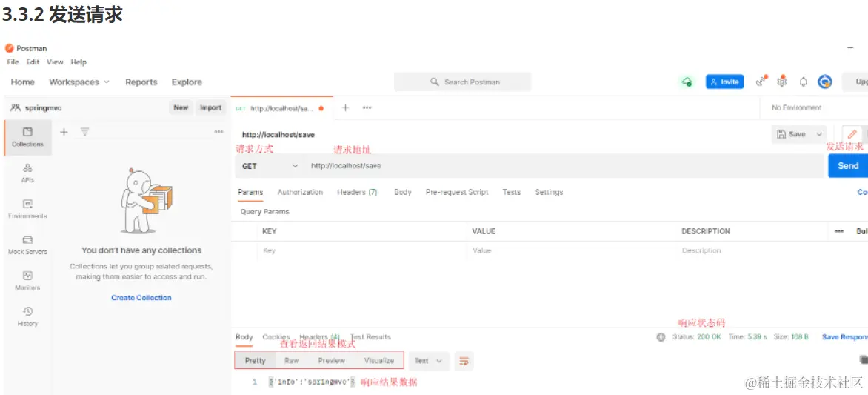The image size is (868, 395).
Task: Switch to the request Body tab
Action: [x=403, y=192]
